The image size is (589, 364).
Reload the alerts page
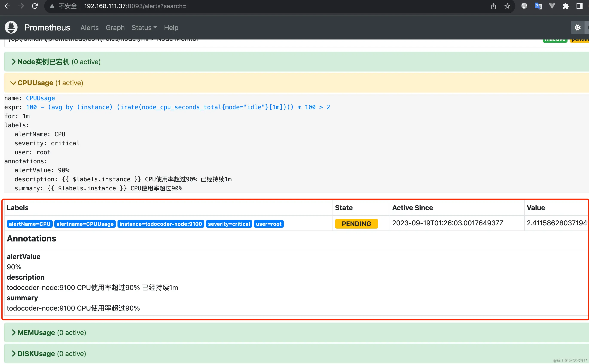(35, 6)
